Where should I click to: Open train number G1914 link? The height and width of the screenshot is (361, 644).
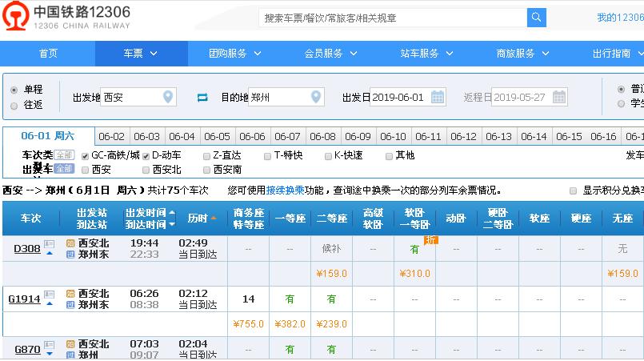(24, 299)
